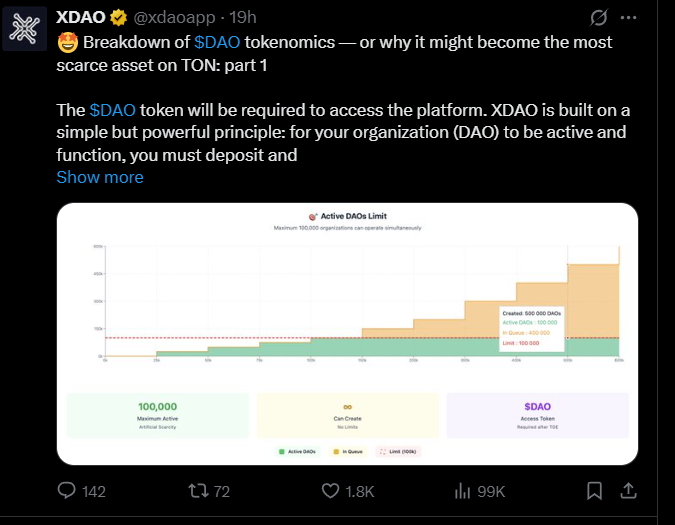The height and width of the screenshot is (525, 675).
Task: Open the XDAO profile avatar
Action: pos(25,29)
